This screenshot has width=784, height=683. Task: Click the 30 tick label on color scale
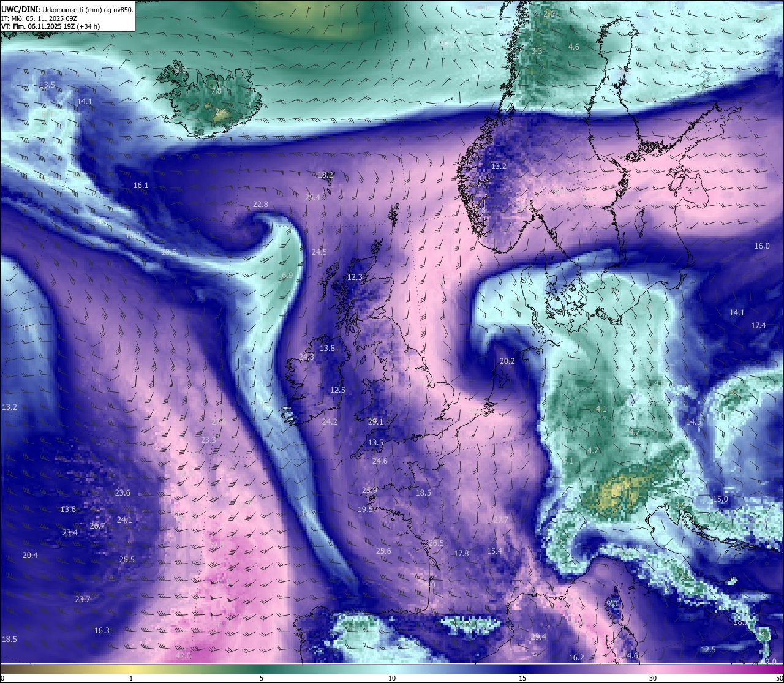point(653,678)
